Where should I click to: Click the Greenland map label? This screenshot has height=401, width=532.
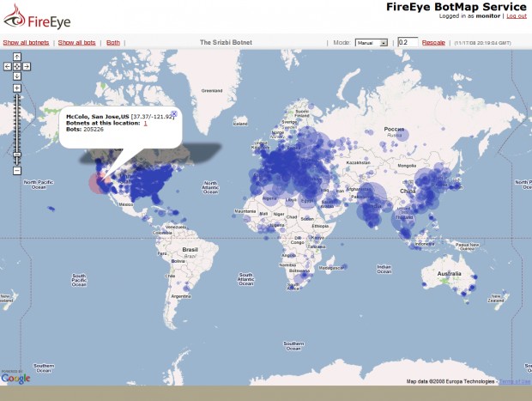click(212, 91)
